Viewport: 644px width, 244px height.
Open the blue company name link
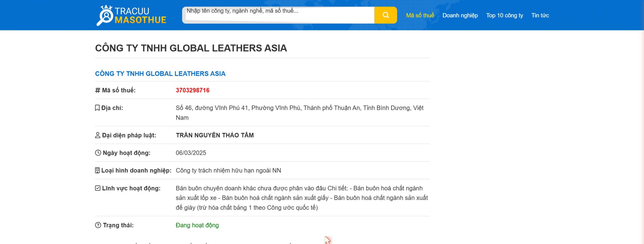click(160, 74)
